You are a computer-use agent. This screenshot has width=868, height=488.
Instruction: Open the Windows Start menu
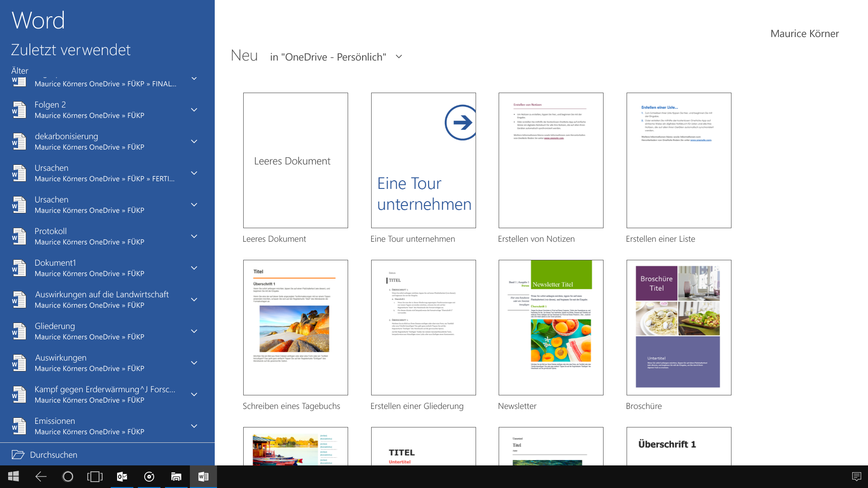click(14, 477)
